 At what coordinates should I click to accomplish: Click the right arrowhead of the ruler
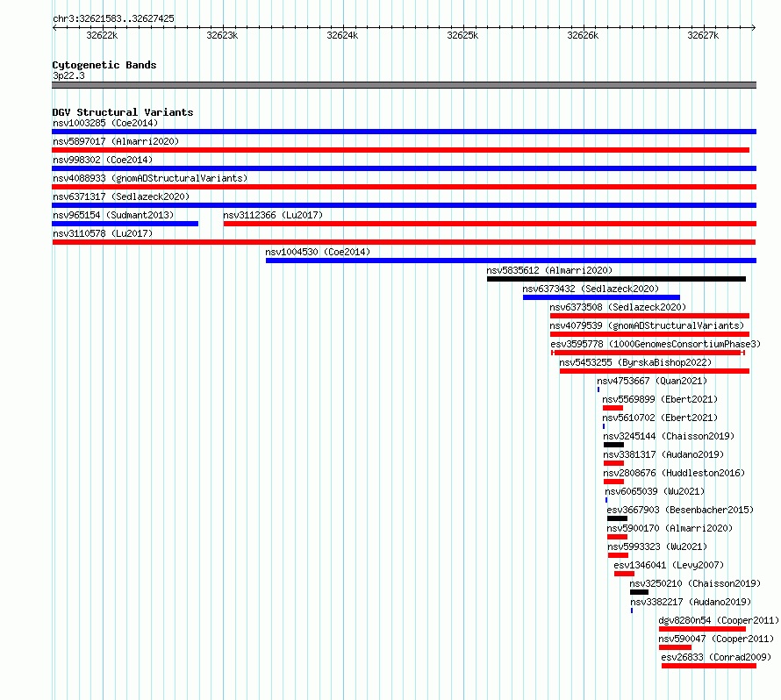click(754, 27)
